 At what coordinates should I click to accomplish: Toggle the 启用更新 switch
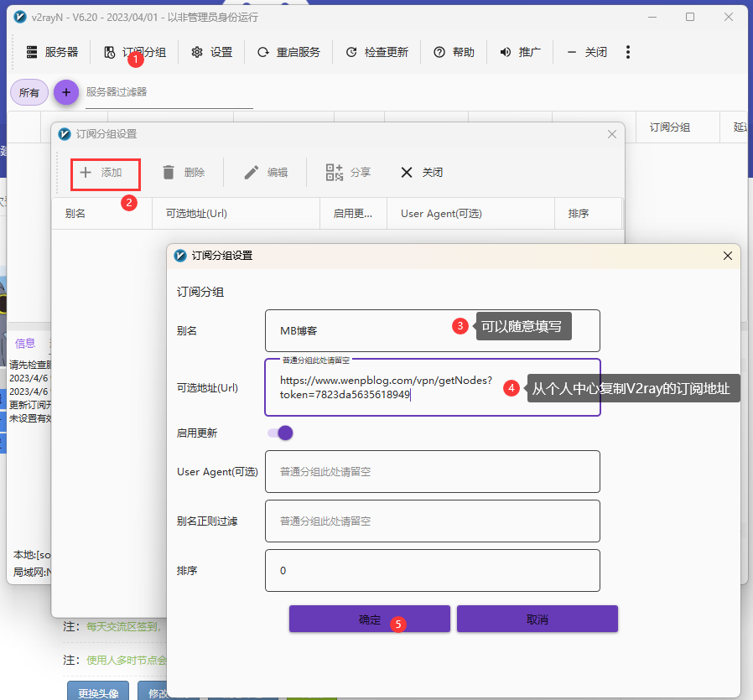[x=280, y=433]
